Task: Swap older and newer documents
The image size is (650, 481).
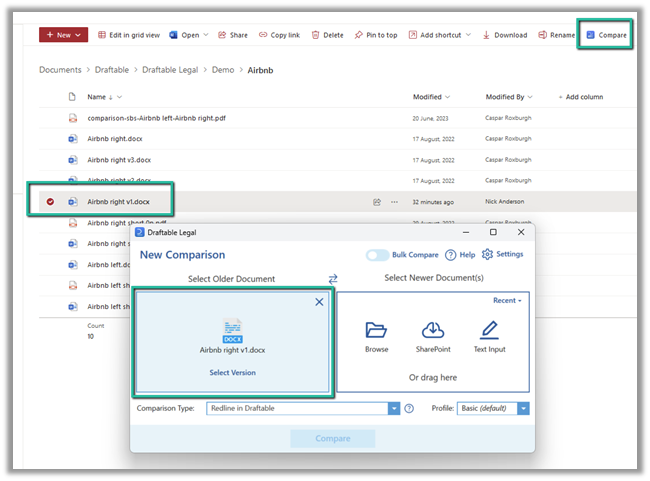Action: pos(333,279)
